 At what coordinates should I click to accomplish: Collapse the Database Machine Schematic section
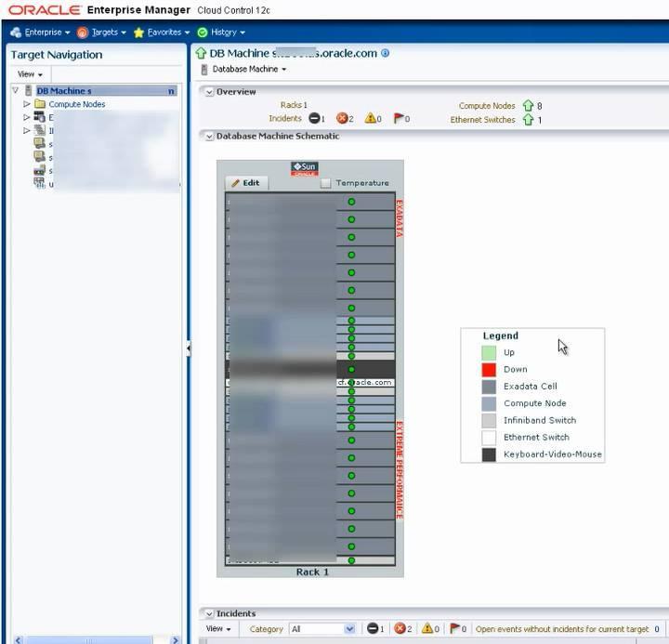pos(209,136)
